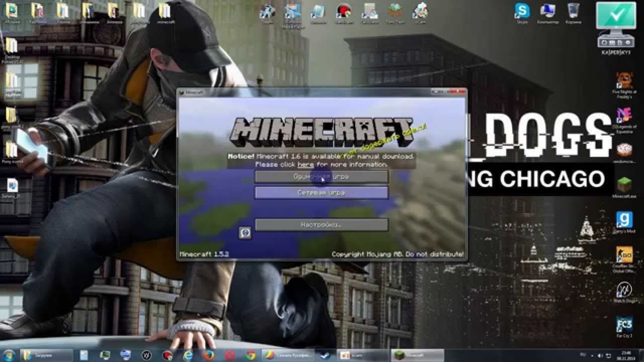
Task: Open Firefox from the taskbar
Action: click(x=209, y=355)
